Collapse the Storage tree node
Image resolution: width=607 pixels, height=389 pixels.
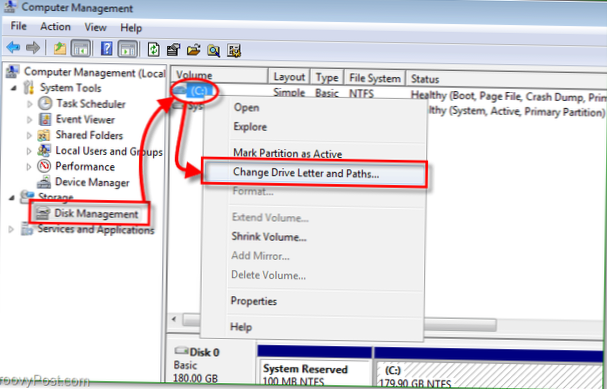[12, 198]
